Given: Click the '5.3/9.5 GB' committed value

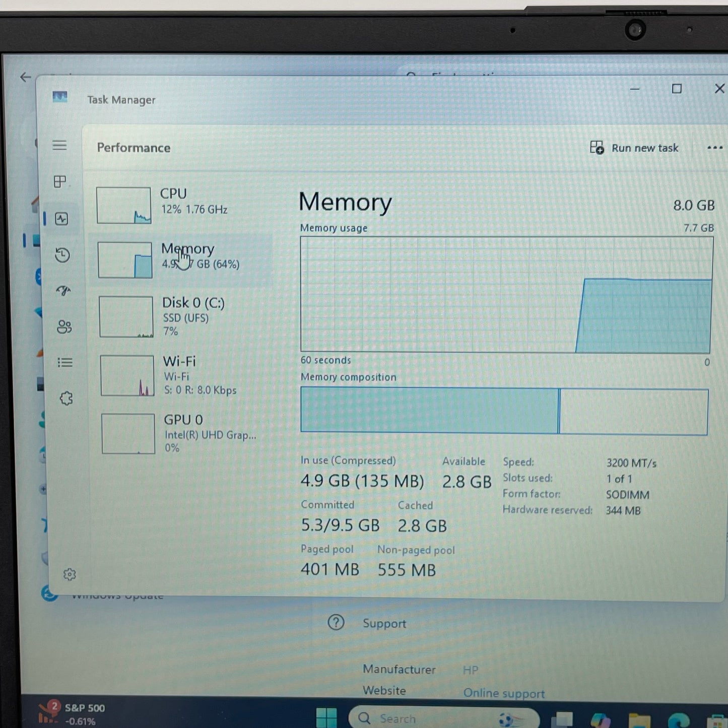Looking at the screenshot, I should pyautogui.click(x=340, y=525).
